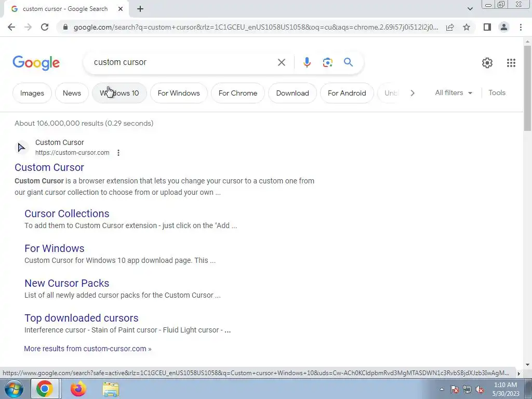Select the For Android filter chip
This screenshot has height=399, width=532.
(x=347, y=93)
